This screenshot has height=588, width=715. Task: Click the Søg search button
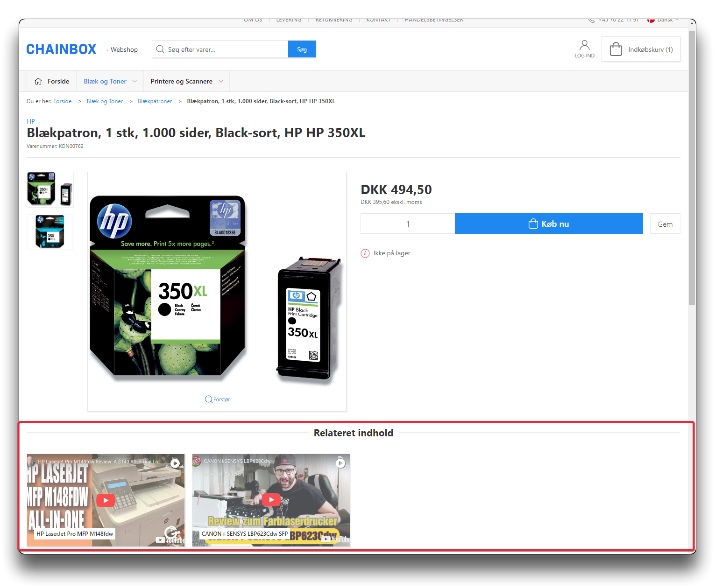tap(302, 49)
